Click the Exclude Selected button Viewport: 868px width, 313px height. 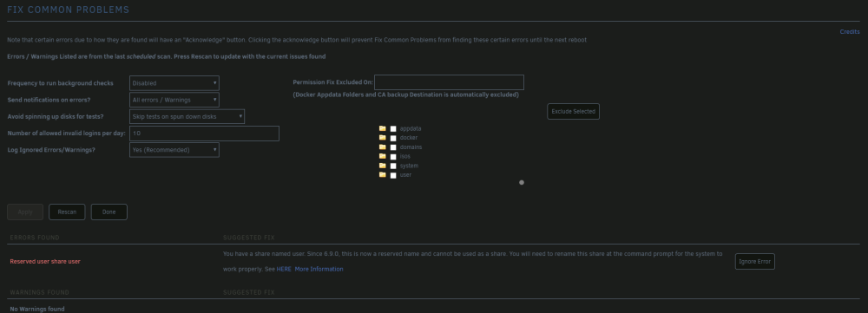[x=573, y=111]
